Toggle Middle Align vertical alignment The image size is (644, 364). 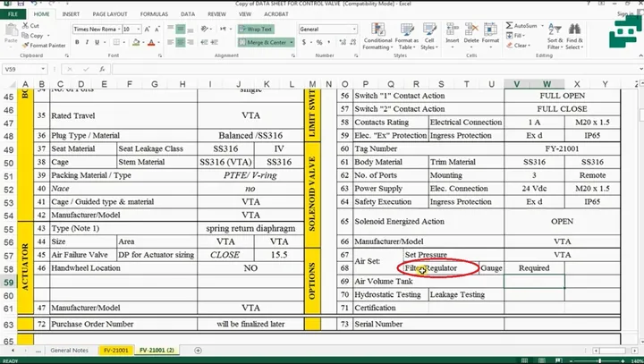[181, 30]
